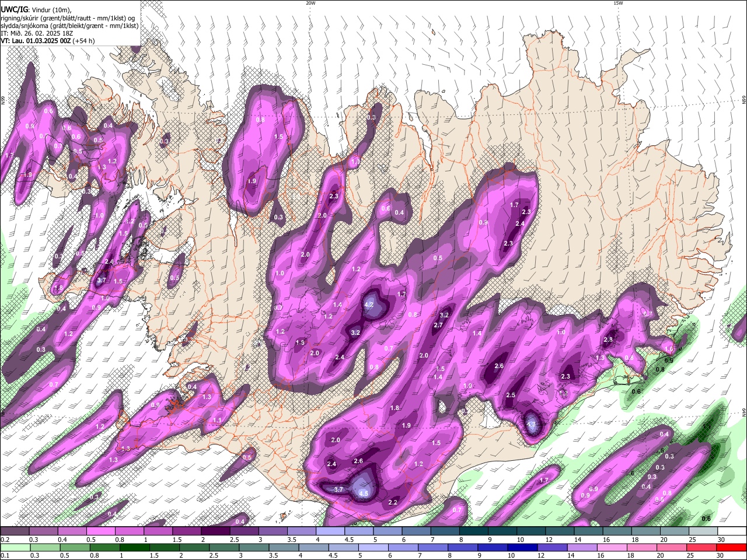Screen dimensions: 747x560
Task: Select the 4 lavender swatch in the upper legend row
Action: (x=330, y=531)
